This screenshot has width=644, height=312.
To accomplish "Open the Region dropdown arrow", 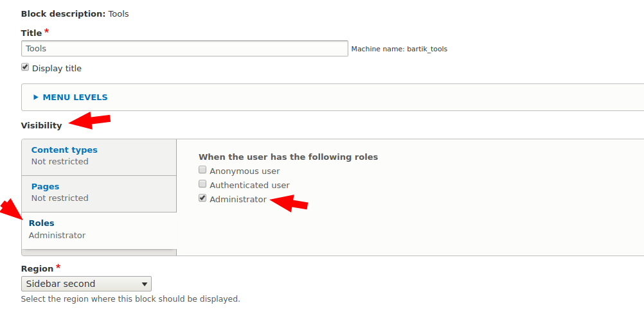I will (x=144, y=284).
